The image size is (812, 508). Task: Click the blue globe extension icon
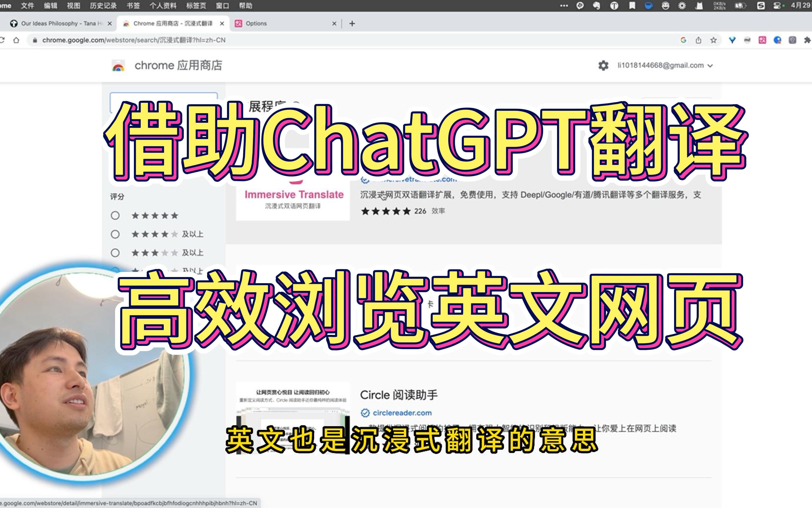click(777, 40)
